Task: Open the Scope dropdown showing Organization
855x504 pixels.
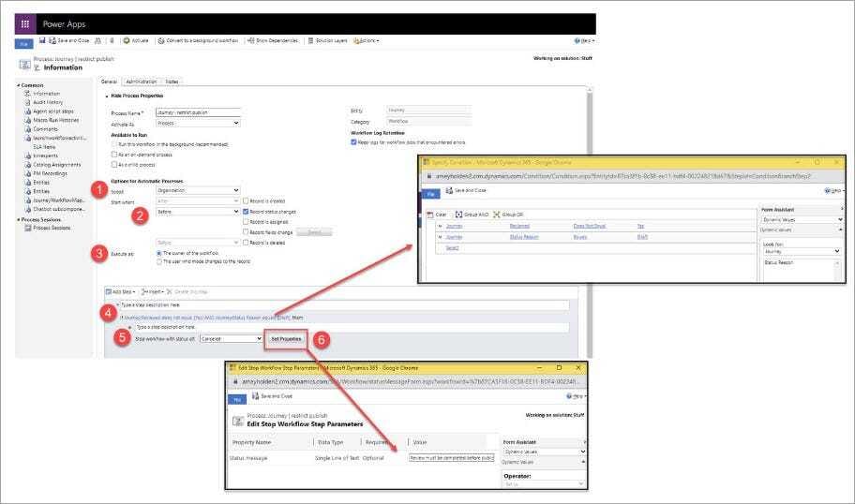Action: 198,190
